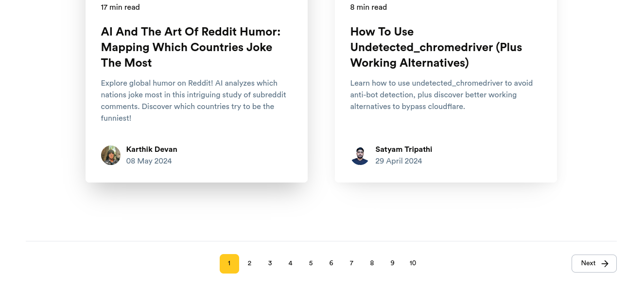
Task: Click Satyam Tripathi's avatar photo
Action: click(360, 155)
